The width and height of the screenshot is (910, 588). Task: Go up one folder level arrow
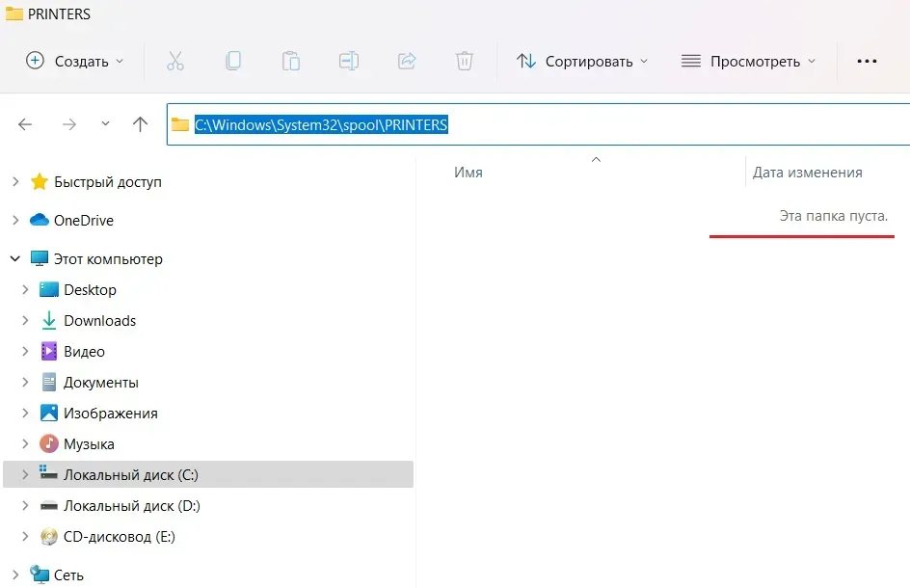(140, 124)
